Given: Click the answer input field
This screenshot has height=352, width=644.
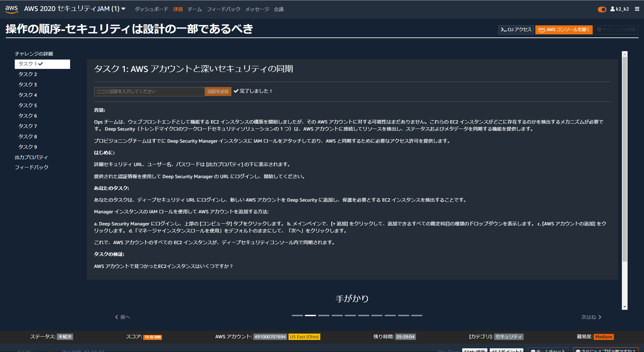Looking at the screenshot, I should [x=149, y=91].
